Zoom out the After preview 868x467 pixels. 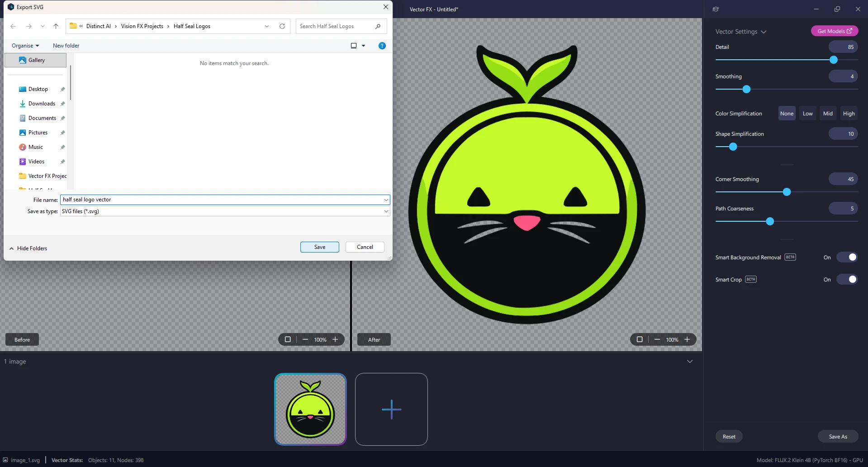click(657, 339)
